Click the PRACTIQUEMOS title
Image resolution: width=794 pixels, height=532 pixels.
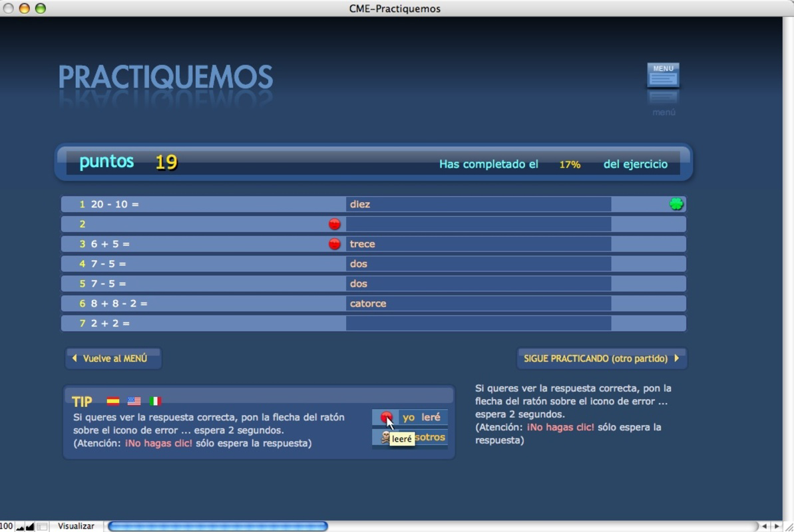[166, 77]
